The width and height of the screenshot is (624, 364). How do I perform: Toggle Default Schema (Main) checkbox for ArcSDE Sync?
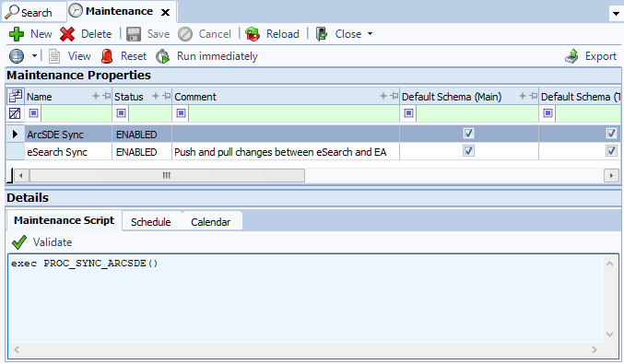coord(469,134)
